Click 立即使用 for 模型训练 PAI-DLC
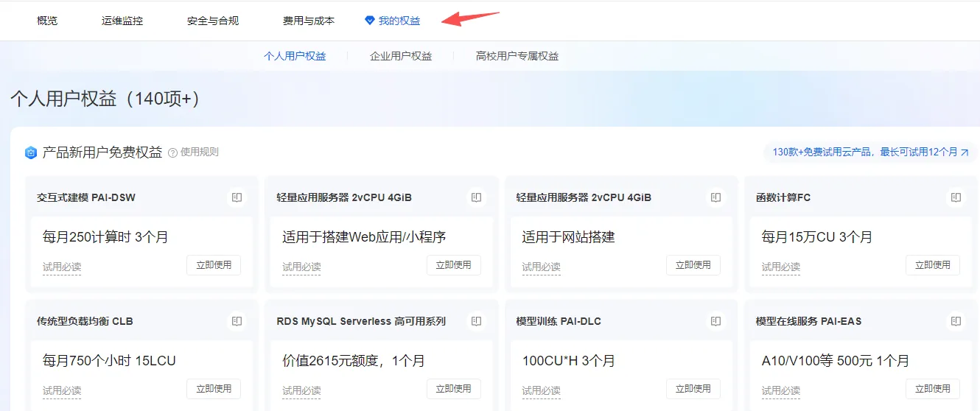The image size is (980, 411). [x=693, y=389]
